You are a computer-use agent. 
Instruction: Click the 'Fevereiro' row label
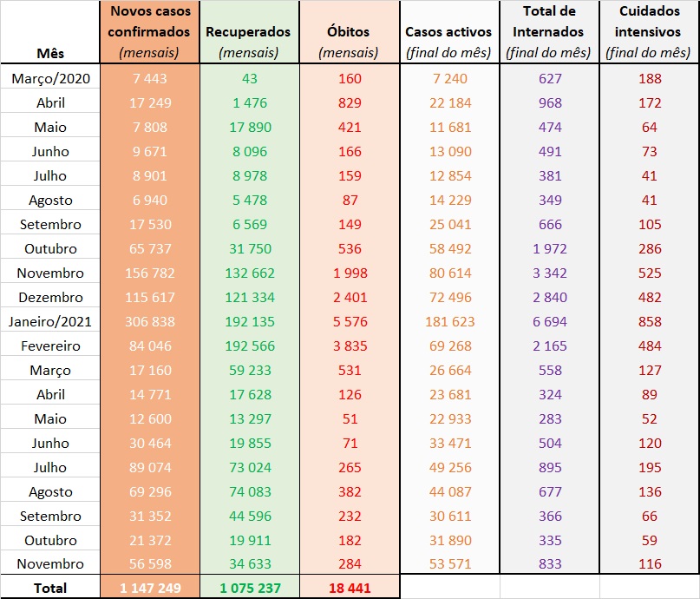pyautogui.click(x=50, y=346)
